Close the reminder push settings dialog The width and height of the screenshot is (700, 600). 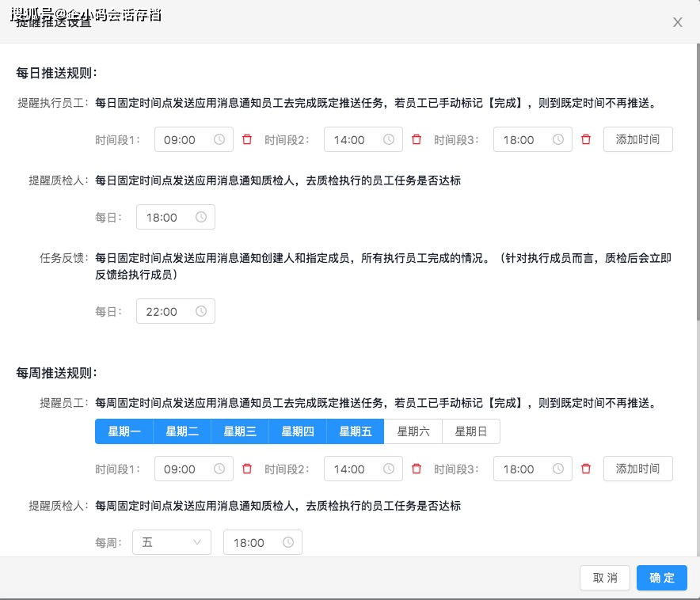678,22
